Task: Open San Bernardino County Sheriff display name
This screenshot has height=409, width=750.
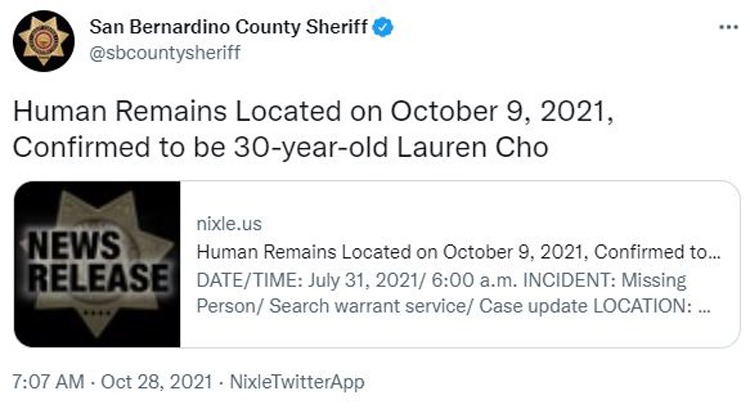Action: 228,27
